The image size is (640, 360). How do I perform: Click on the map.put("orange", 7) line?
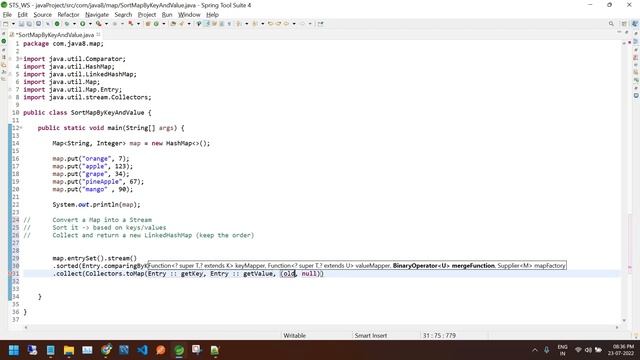pyautogui.click(x=91, y=158)
